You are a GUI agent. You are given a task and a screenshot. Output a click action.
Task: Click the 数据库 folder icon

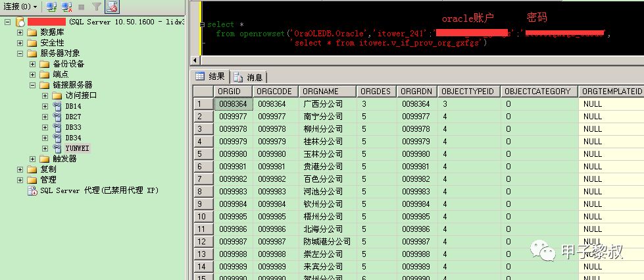point(32,32)
